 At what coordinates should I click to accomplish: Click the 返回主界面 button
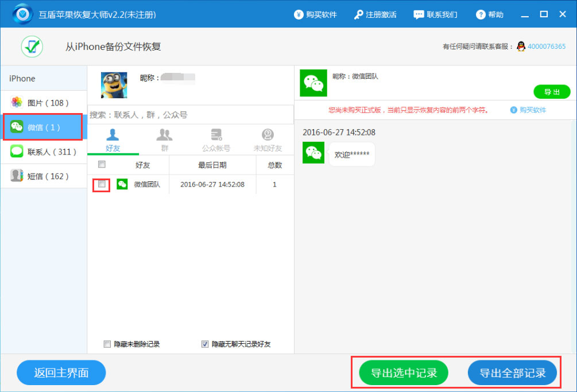click(61, 372)
